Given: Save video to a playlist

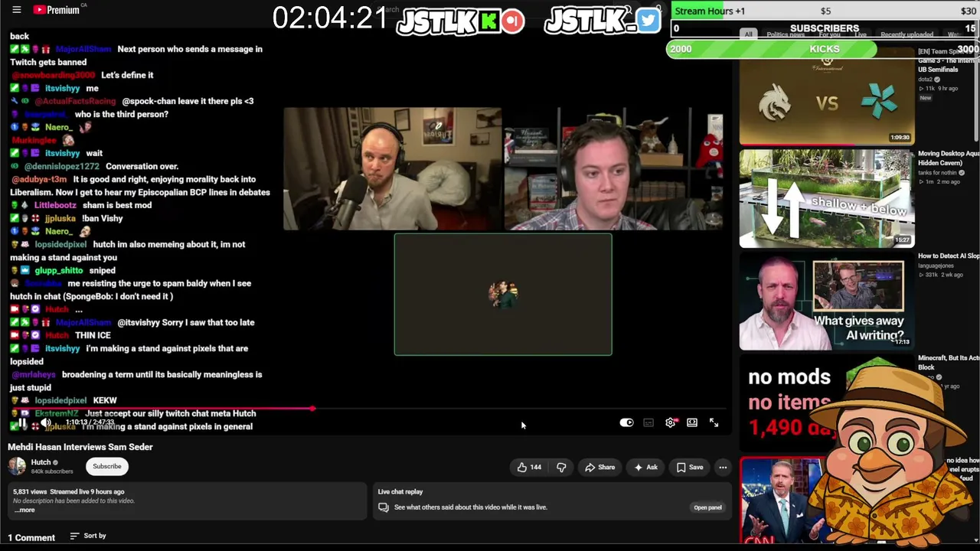Looking at the screenshot, I should [x=690, y=467].
